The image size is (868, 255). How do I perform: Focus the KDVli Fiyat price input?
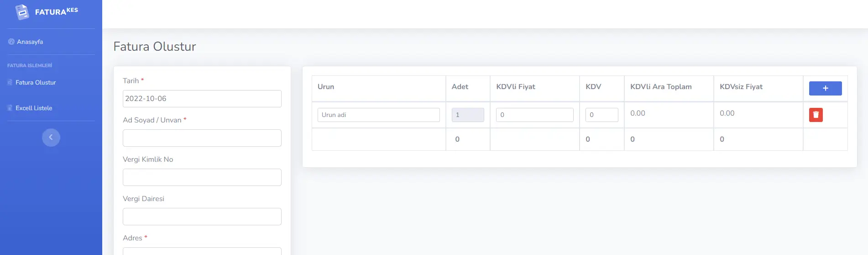534,115
